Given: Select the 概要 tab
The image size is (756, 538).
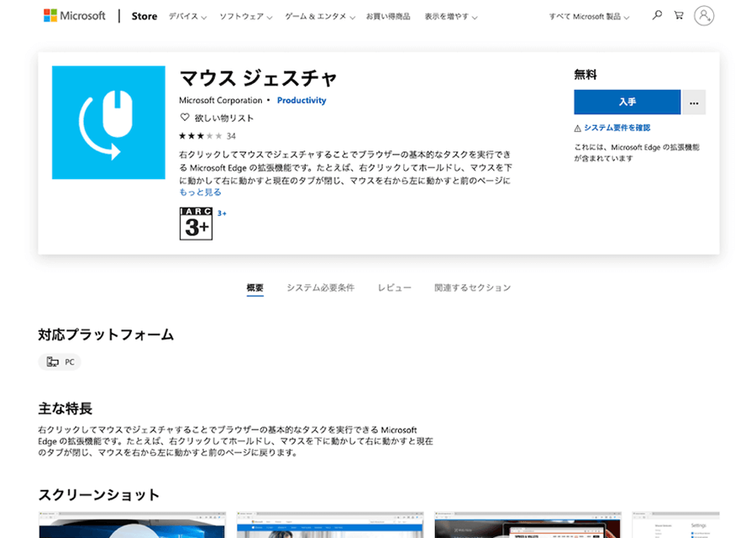Looking at the screenshot, I should pyautogui.click(x=255, y=288).
